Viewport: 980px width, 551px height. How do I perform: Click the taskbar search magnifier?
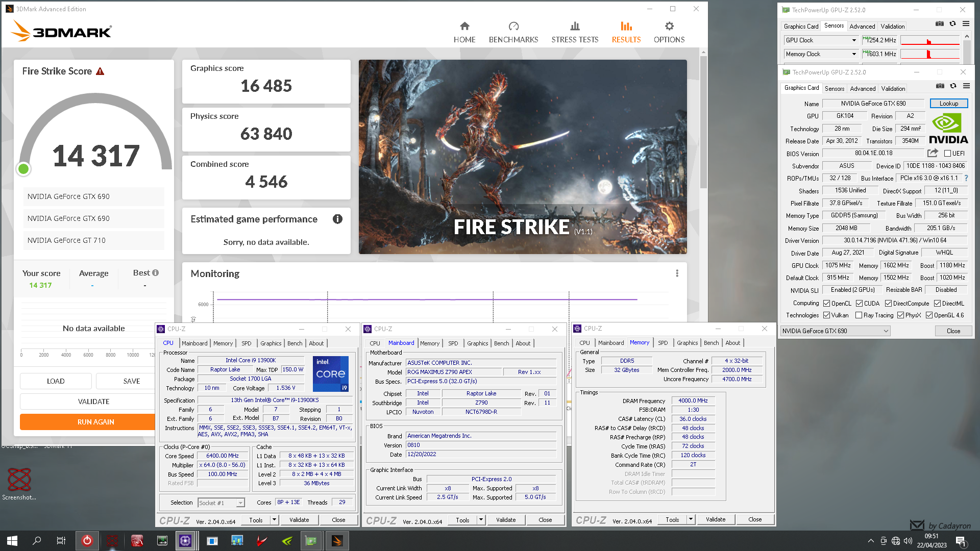tap(37, 541)
